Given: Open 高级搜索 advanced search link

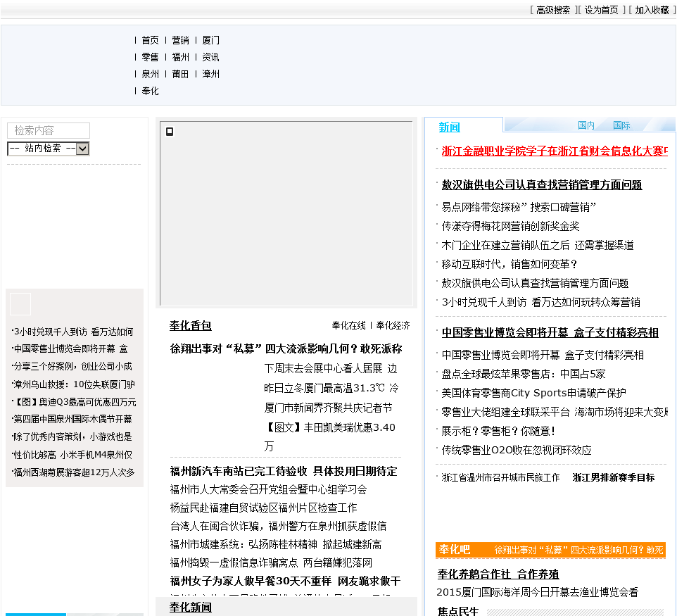Looking at the screenshot, I should 552,10.
